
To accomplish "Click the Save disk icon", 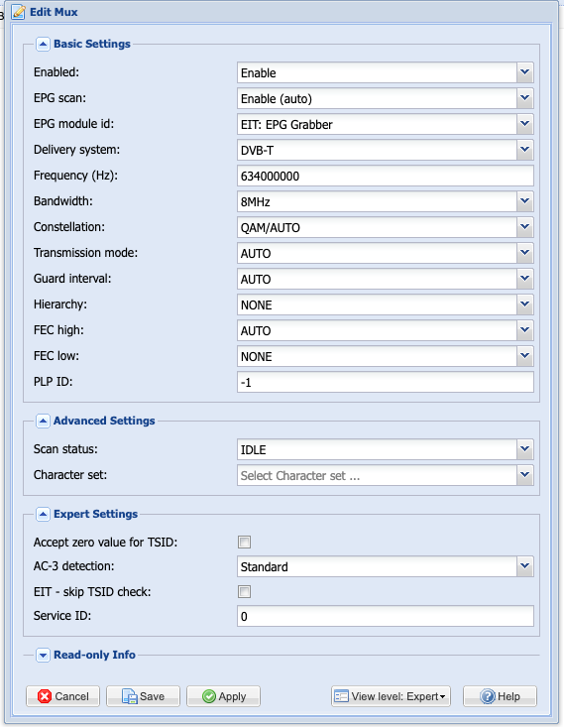I will click(130, 696).
